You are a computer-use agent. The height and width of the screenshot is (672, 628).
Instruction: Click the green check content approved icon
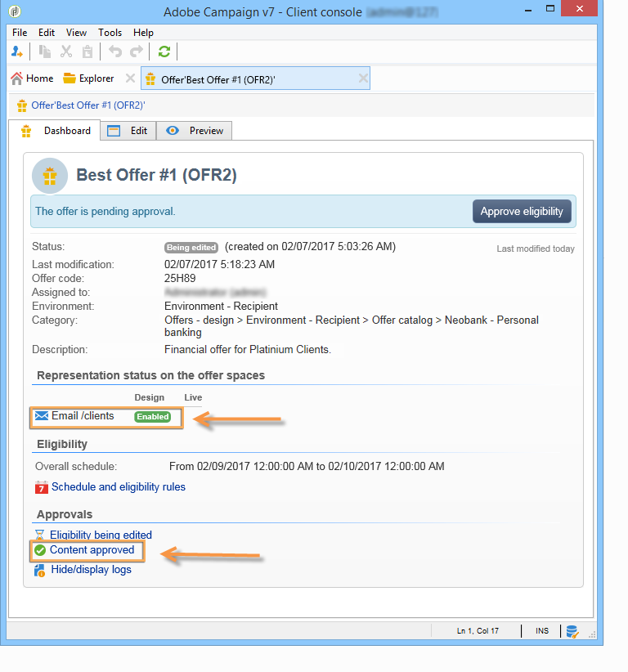click(x=40, y=550)
